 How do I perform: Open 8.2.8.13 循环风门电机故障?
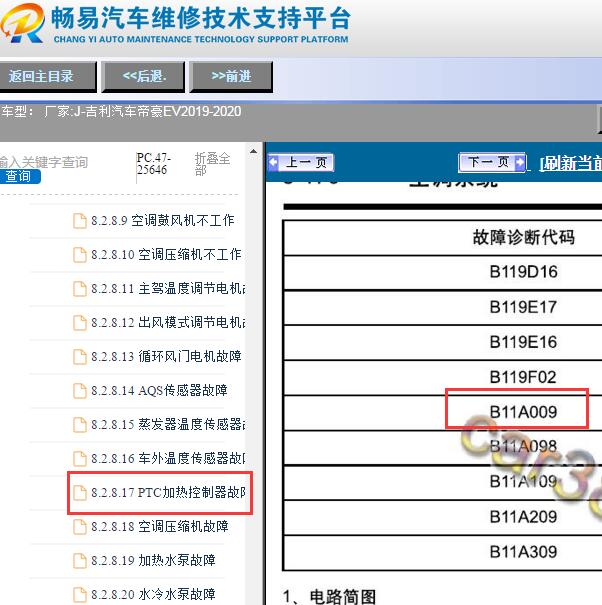[166, 357]
